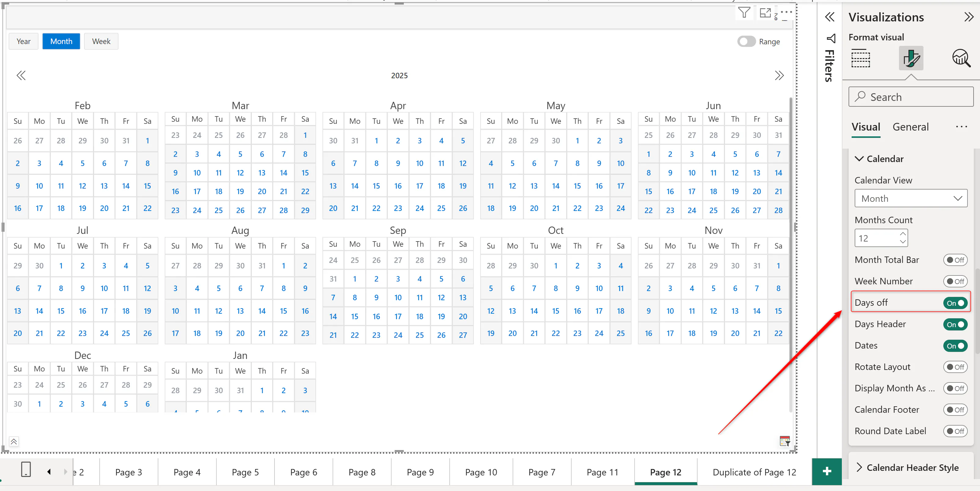Switch to the General tab
This screenshot has width=980, height=491.
(910, 127)
